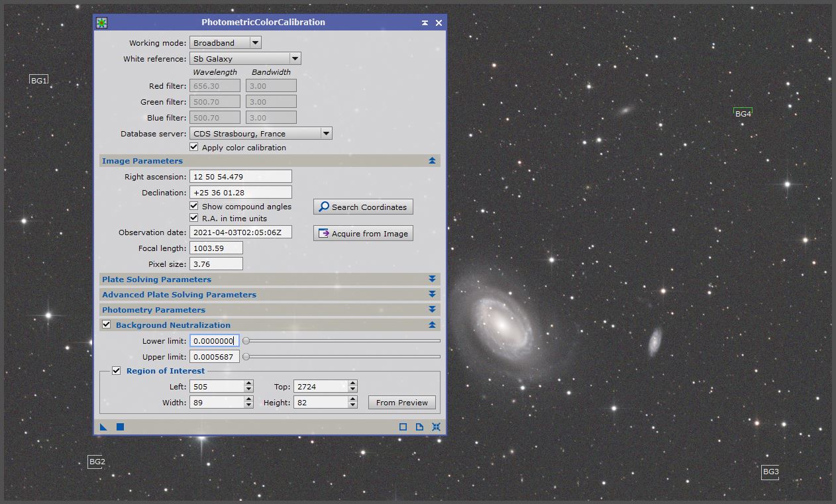Toggle Show compound angles
The width and height of the screenshot is (836, 504).
pos(194,206)
